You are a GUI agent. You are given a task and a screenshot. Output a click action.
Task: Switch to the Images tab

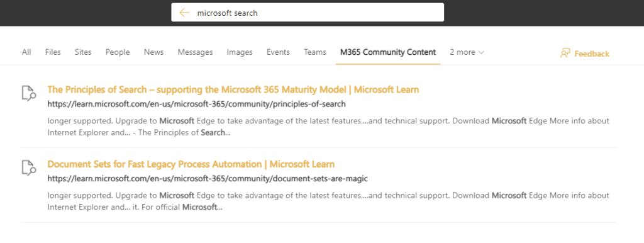point(240,52)
